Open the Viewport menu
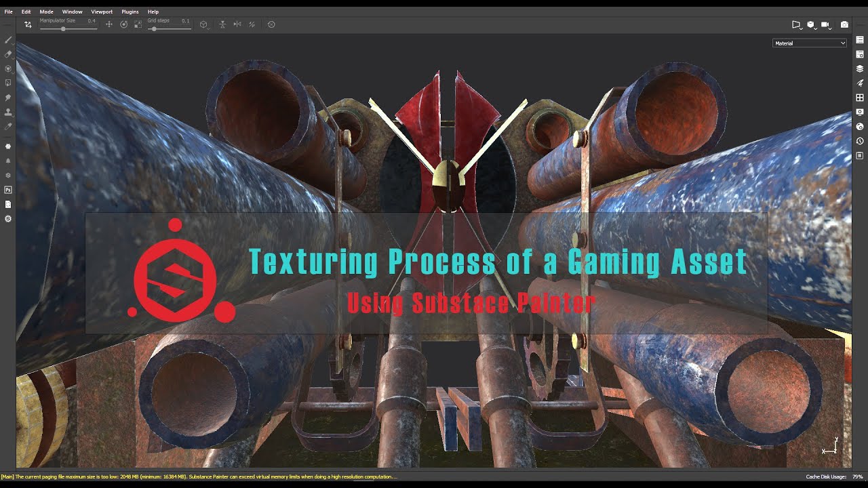This screenshot has height=488, width=868. [x=102, y=12]
